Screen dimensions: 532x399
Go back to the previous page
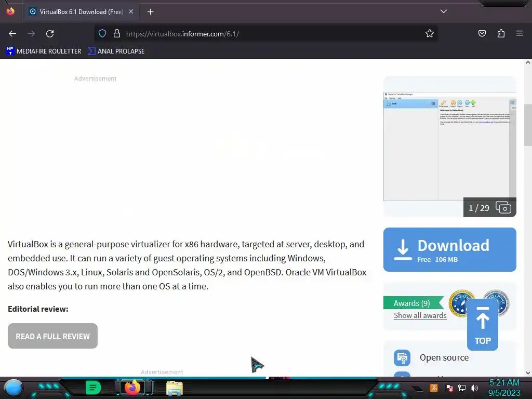12,34
